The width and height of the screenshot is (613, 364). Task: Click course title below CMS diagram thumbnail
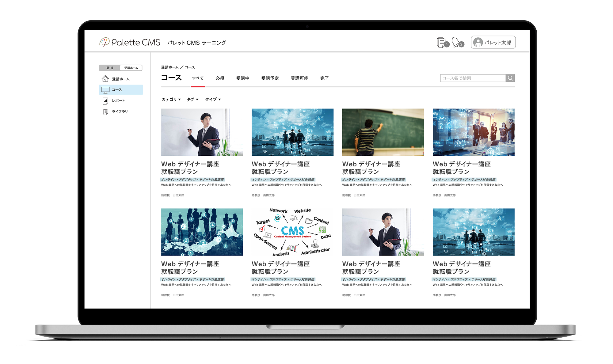(281, 268)
